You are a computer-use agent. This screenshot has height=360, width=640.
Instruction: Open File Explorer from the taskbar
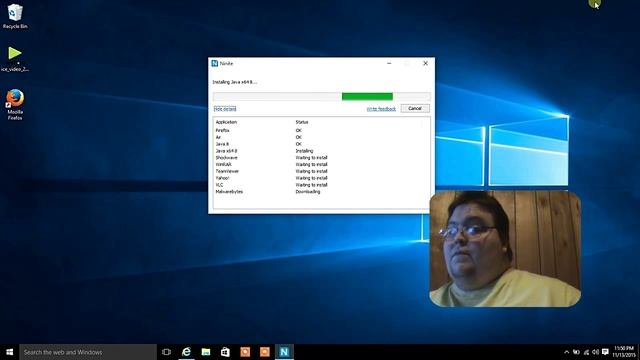[206, 352]
